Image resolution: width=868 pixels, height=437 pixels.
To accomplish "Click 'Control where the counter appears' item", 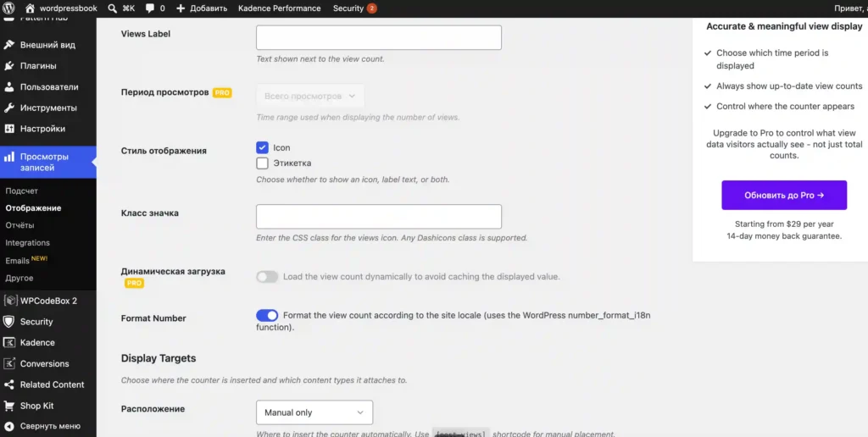I will (x=785, y=106).
